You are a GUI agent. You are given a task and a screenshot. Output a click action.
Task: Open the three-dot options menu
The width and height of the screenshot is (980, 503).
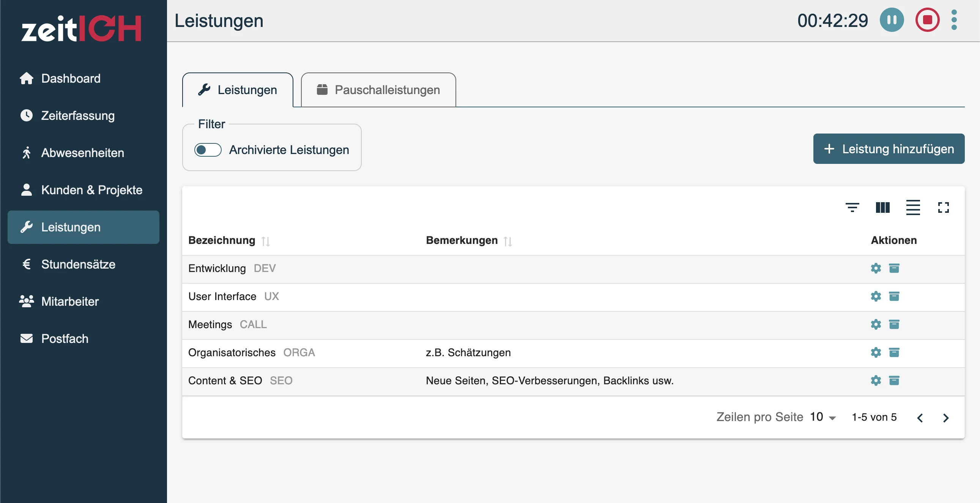[954, 20]
